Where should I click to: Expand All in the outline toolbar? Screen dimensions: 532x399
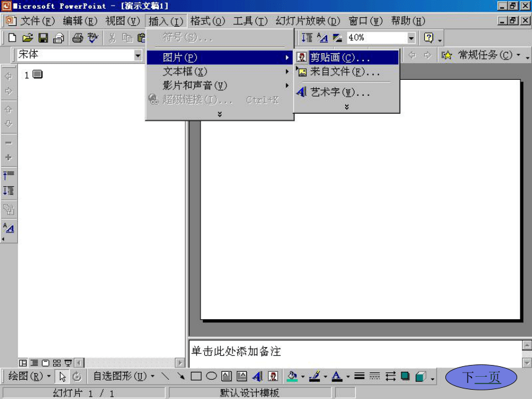tap(9, 191)
